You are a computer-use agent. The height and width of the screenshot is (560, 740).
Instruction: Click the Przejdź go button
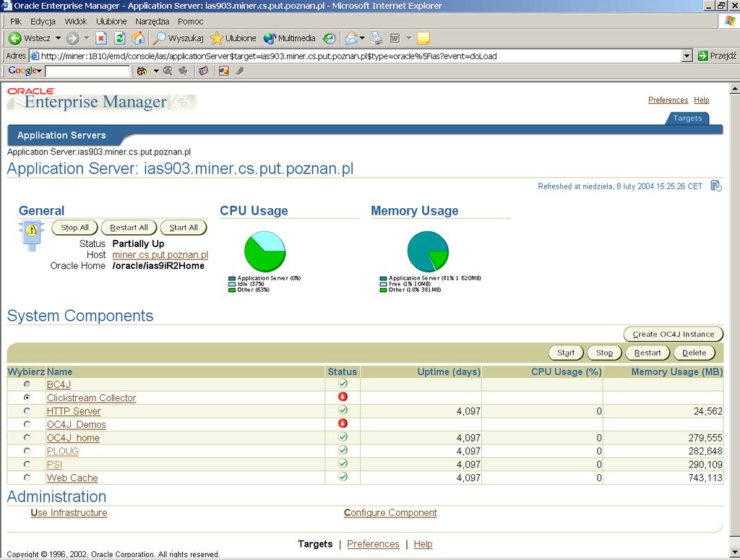tap(717, 56)
